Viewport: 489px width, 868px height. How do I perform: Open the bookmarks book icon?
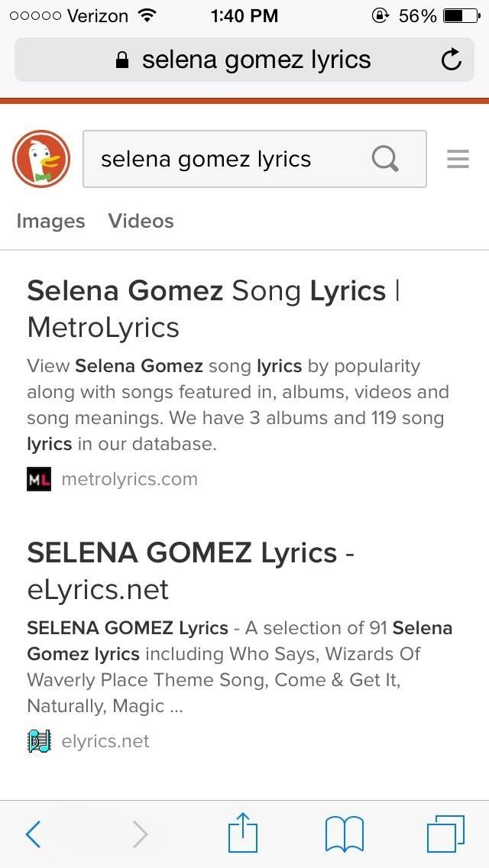[344, 834]
